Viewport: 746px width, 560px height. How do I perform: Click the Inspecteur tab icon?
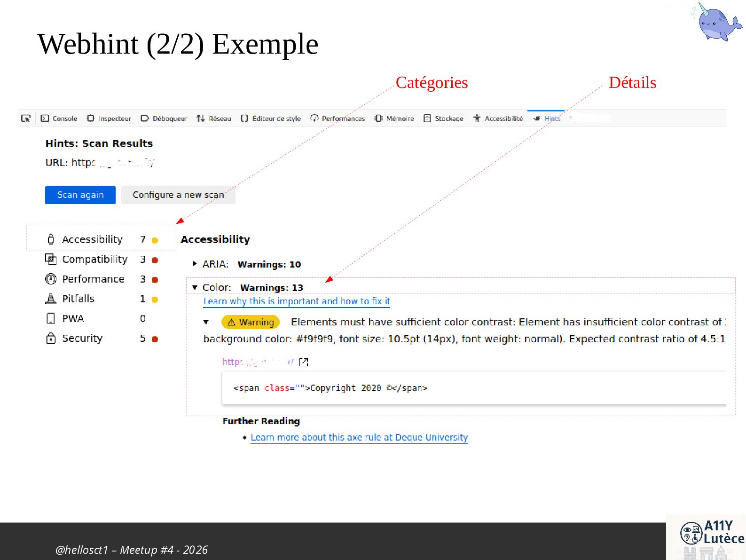pyautogui.click(x=91, y=118)
